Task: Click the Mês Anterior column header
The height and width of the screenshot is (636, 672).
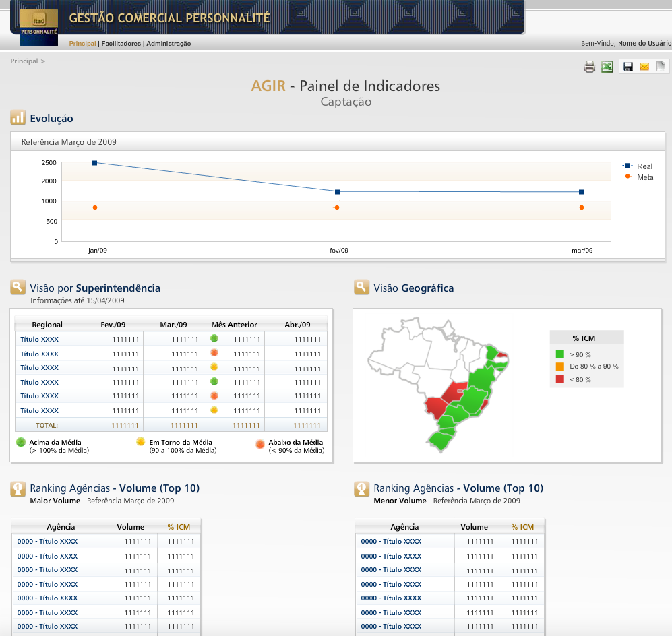Action: 234,325
